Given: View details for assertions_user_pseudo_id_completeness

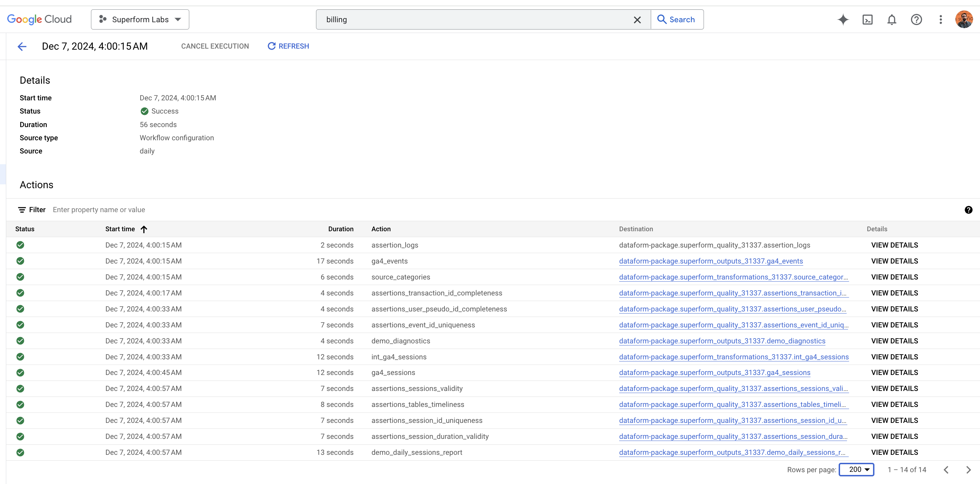Looking at the screenshot, I should coord(895,309).
